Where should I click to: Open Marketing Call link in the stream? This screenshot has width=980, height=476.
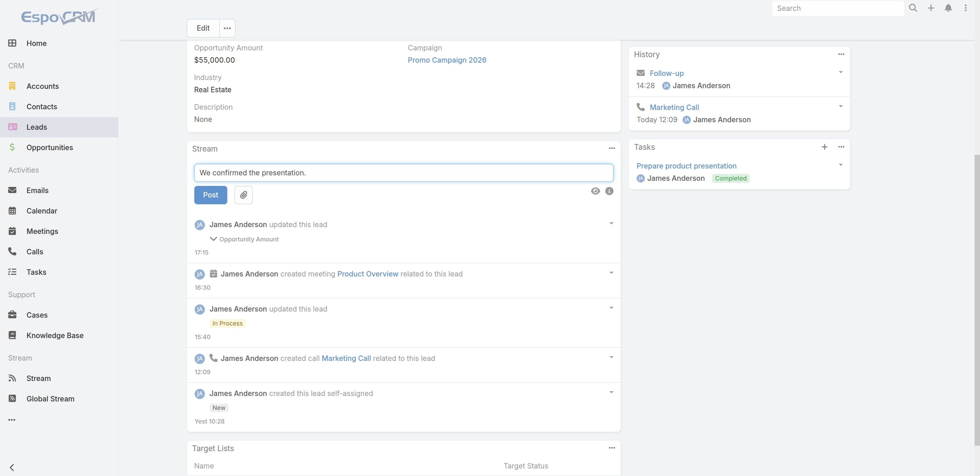346,358
